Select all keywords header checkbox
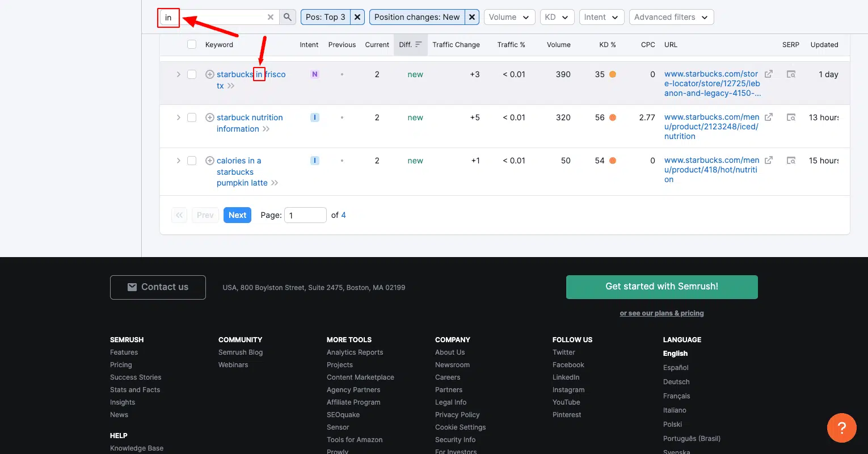The width and height of the screenshot is (868, 454). (x=192, y=44)
